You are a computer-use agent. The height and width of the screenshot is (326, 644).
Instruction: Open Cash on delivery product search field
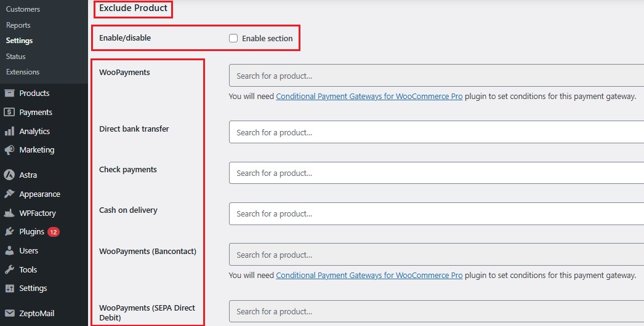pos(436,213)
